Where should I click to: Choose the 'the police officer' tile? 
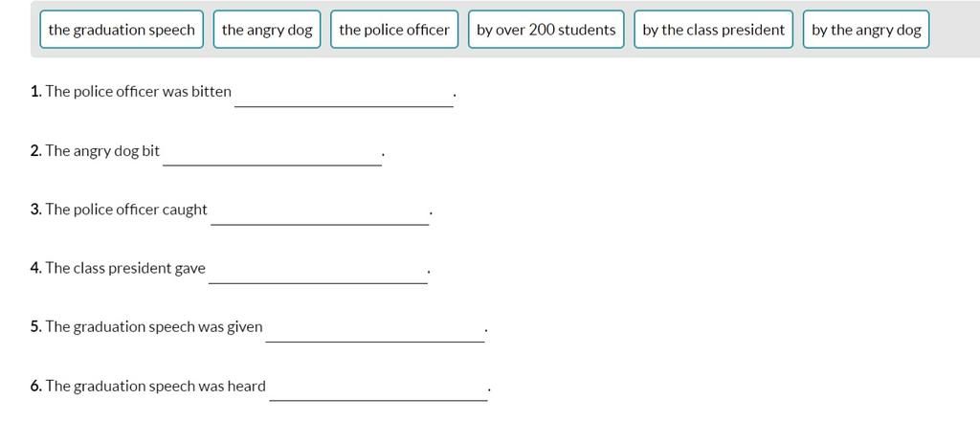click(x=394, y=30)
